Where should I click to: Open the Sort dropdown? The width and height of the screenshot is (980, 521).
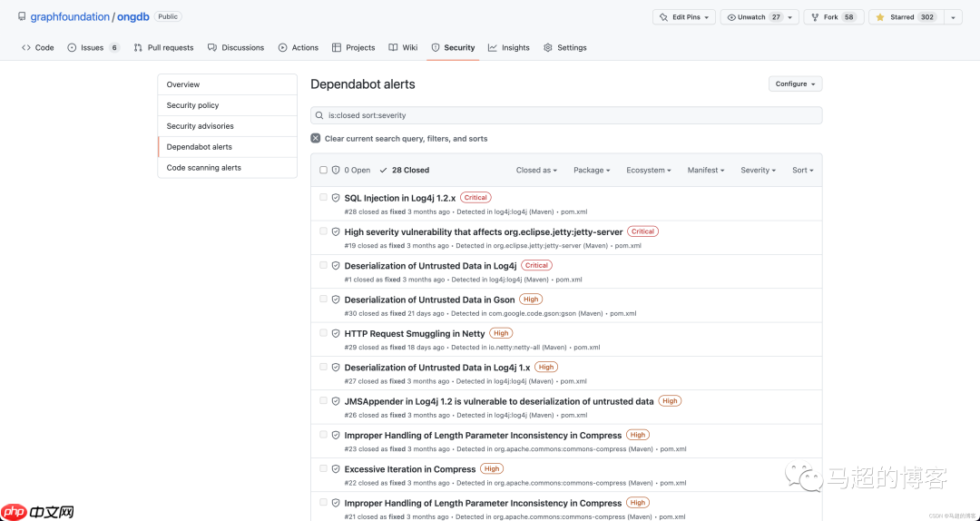(803, 170)
